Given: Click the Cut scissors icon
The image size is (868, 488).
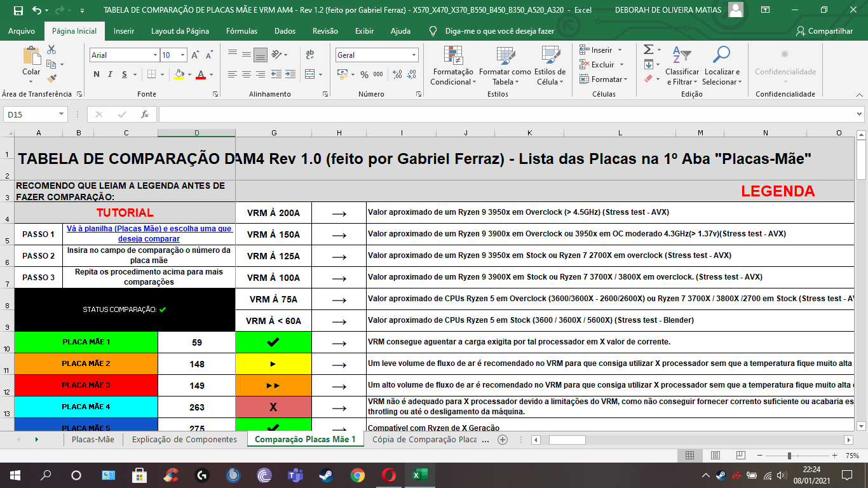Looking at the screenshot, I should (51, 50).
